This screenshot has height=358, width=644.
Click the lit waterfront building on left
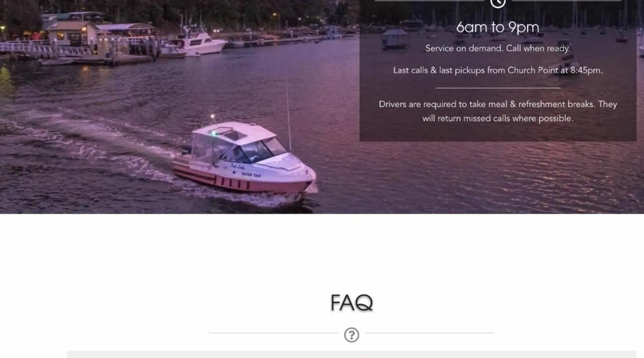click(72, 34)
